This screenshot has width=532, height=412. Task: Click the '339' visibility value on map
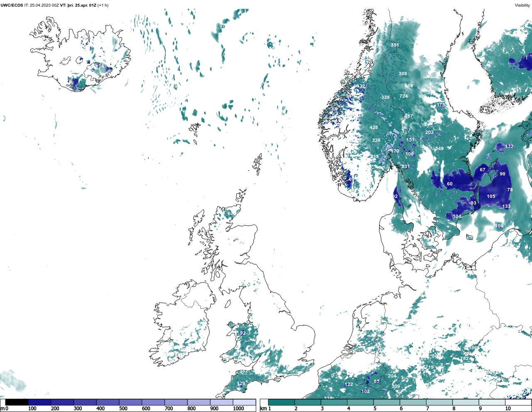[x=386, y=98]
